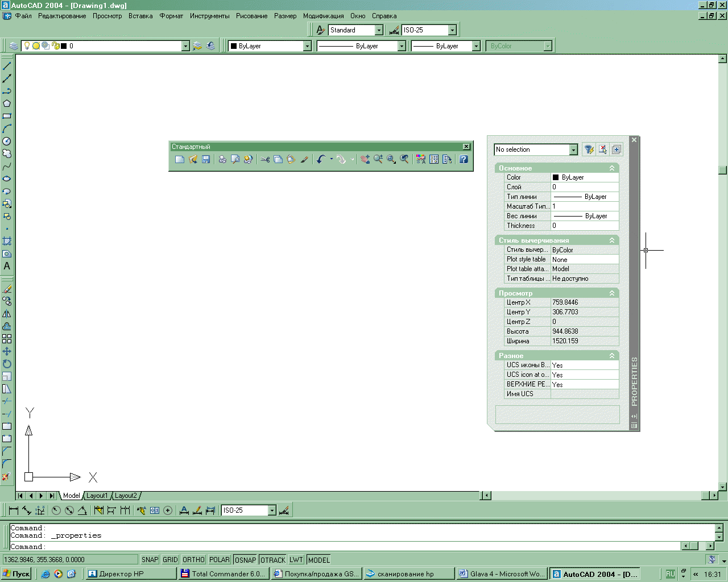The image size is (728, 582).
Task: Select the Spline drawing tool
Action: click(x=7, y=166)
